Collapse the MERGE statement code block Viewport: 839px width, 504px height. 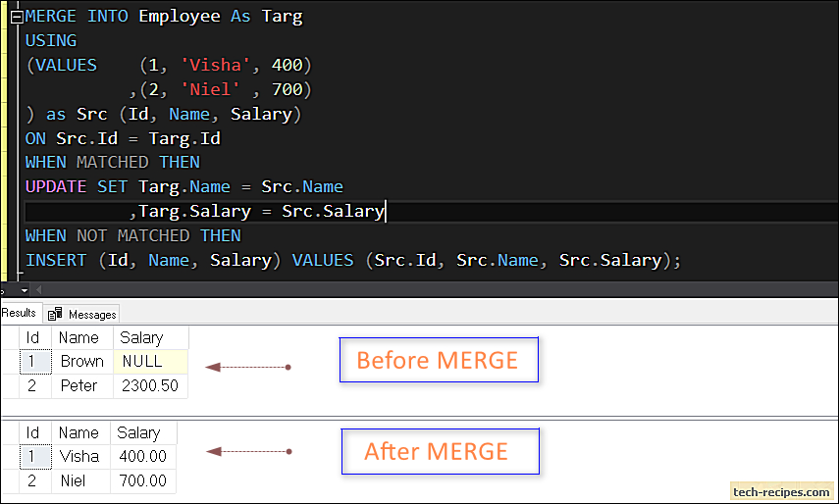[x=17, y=17]
